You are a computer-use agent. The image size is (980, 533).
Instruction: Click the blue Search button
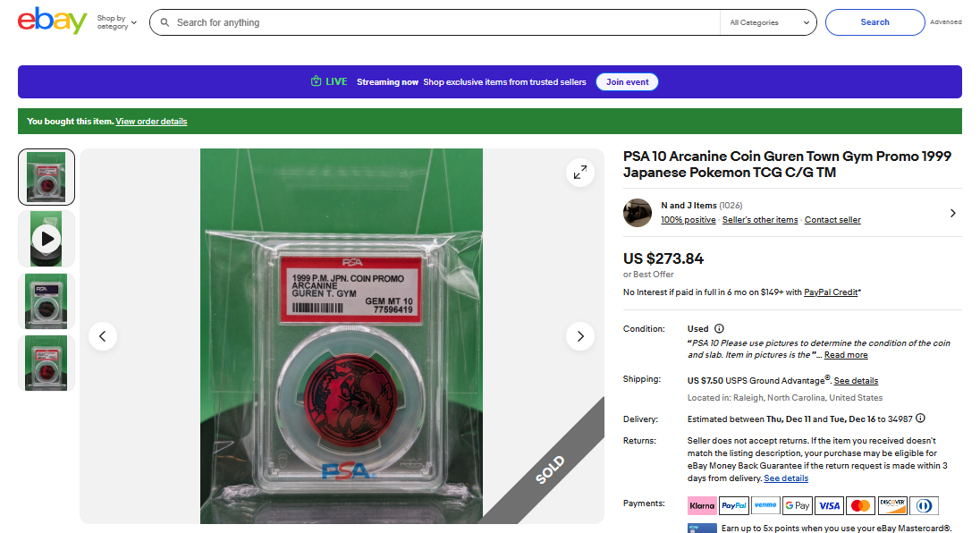click(x=874, y=22)
